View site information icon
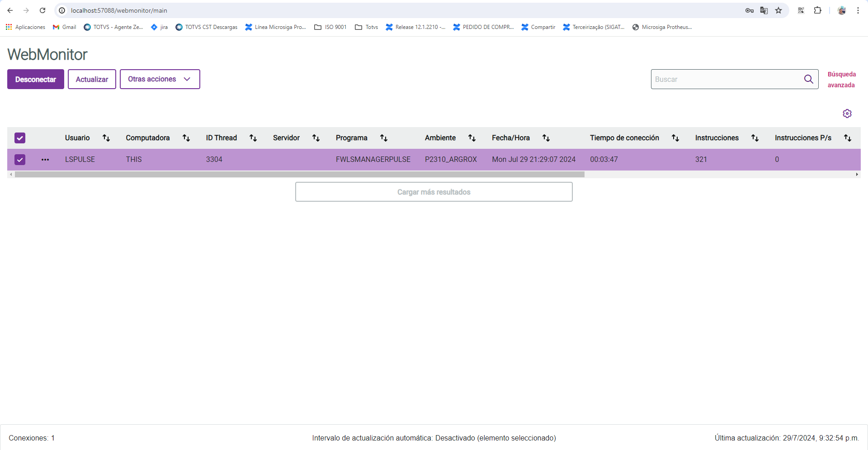Viewport: 868px width, 450px height. click(62, 10)
